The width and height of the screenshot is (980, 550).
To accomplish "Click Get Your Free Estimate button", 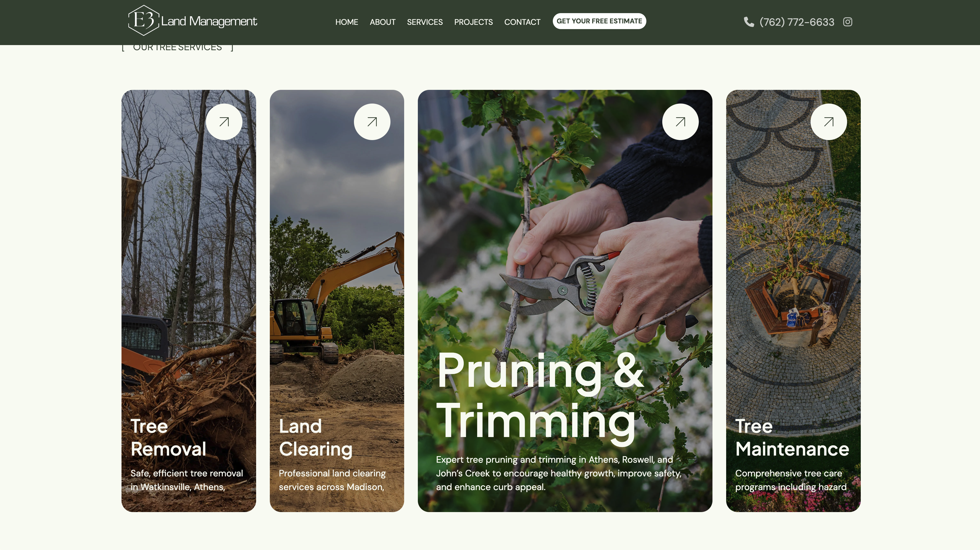I will click(x=599, y=21).
